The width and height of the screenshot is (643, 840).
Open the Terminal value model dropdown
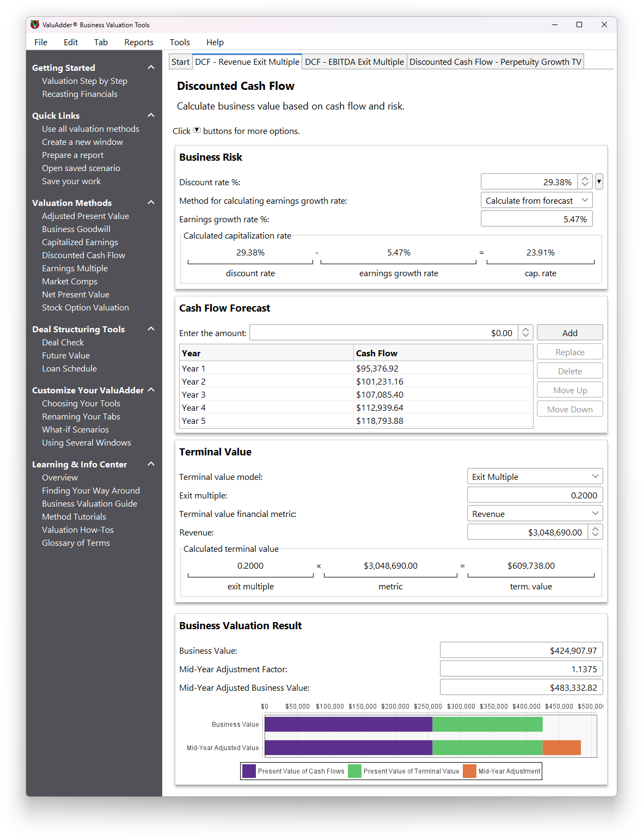point(535,477)
